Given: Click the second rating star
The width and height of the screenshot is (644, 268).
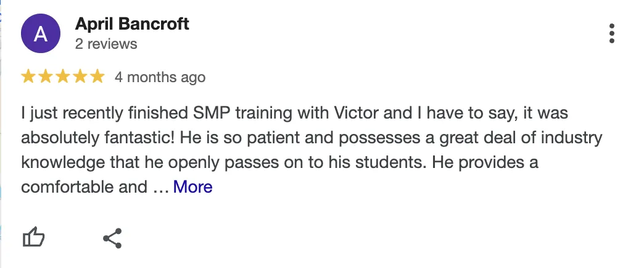Looking at the screenshot, I should click(46, 77).
